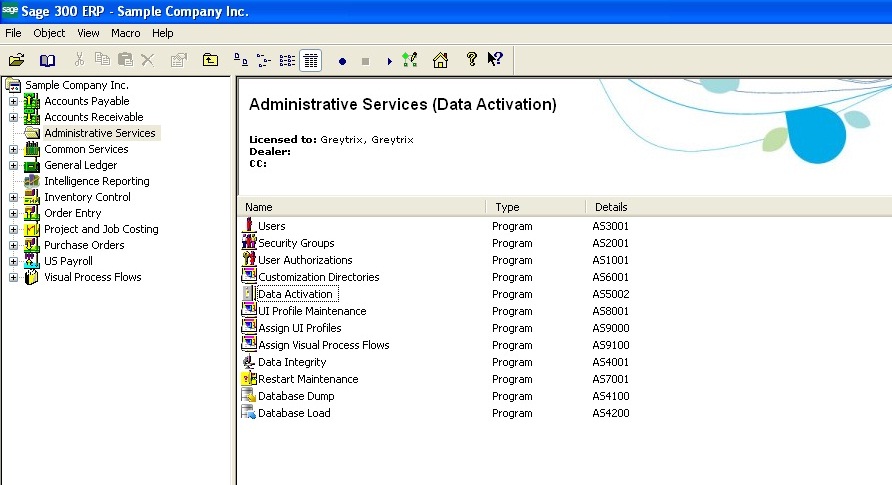Viewport: 892px width, 485px height.
Task: Select the US Payroll tree label
Action: [68, 261]
